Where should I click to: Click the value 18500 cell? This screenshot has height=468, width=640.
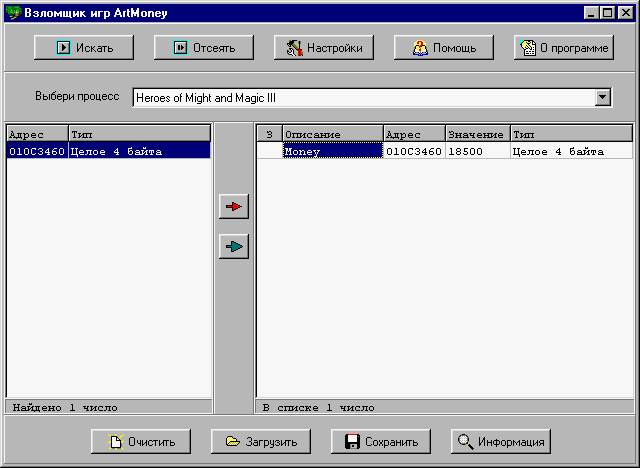tap(476, 151)
